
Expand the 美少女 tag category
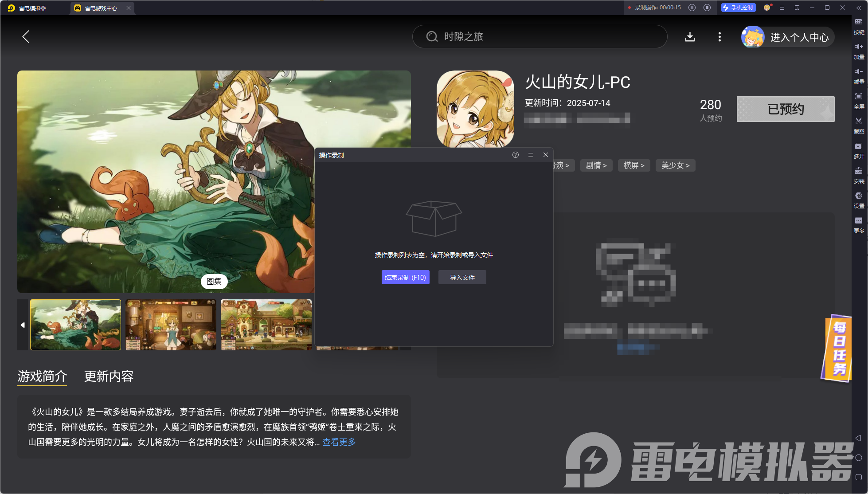pos(675,165)
